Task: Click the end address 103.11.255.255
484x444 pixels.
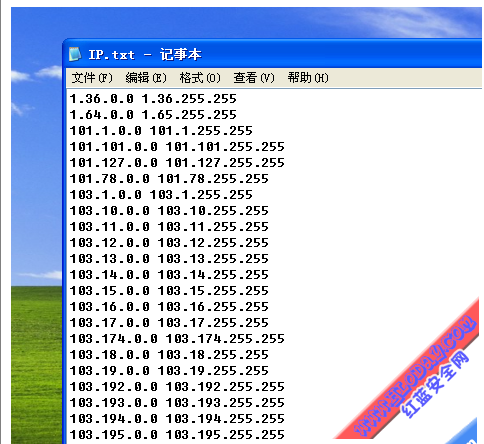Action: 213,227
